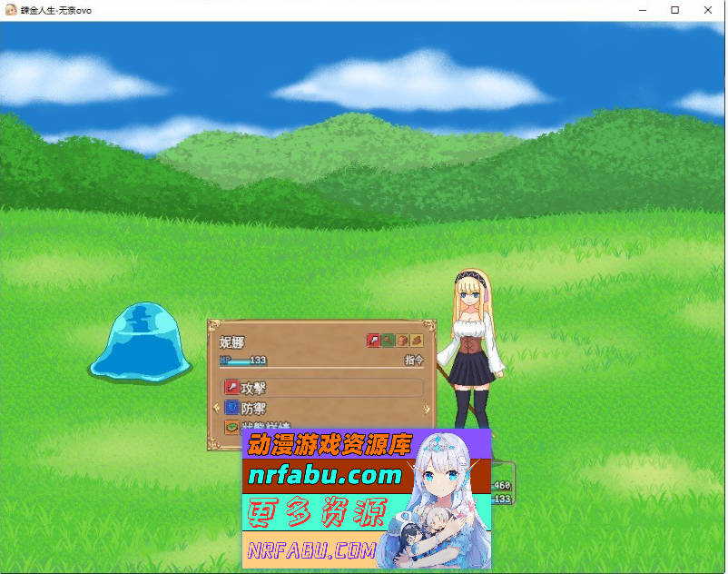Maximize the game window
Screen dimensions: 728x574
[x=674, y=10]
